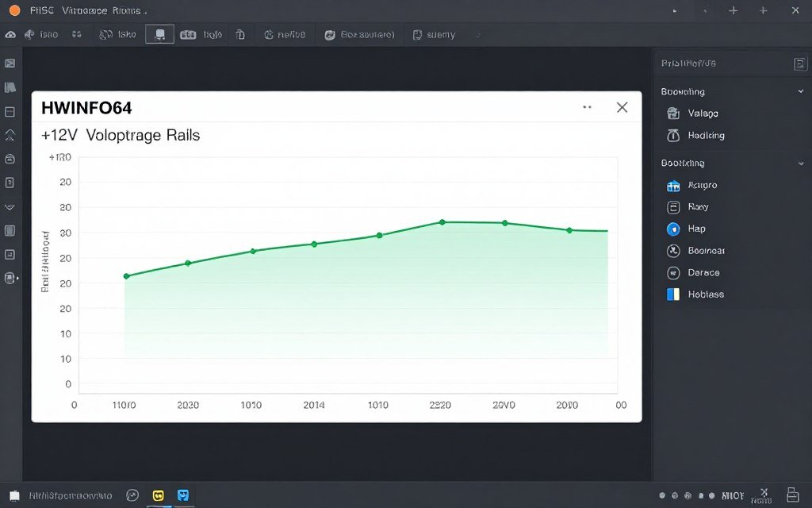Viewport: 812px width, 508px height.
Task: Collapse the first Boonding section in right panel
Action: 799,91
